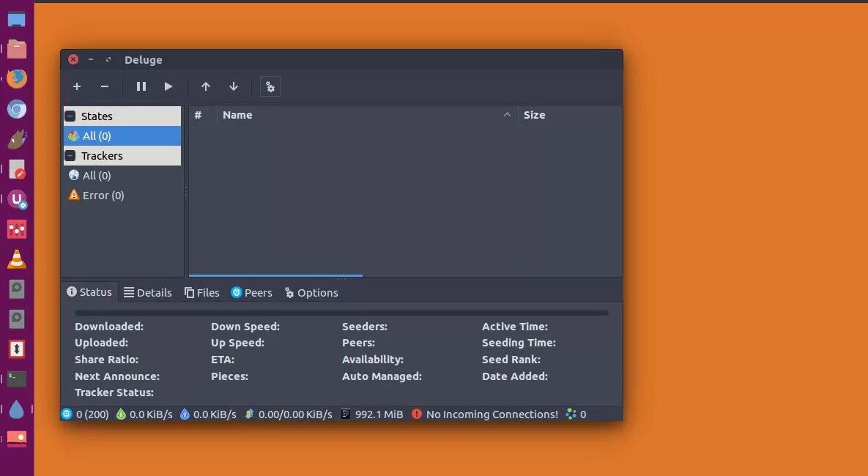Open Preferences from the toolbar gear icon

pos(270,87)
